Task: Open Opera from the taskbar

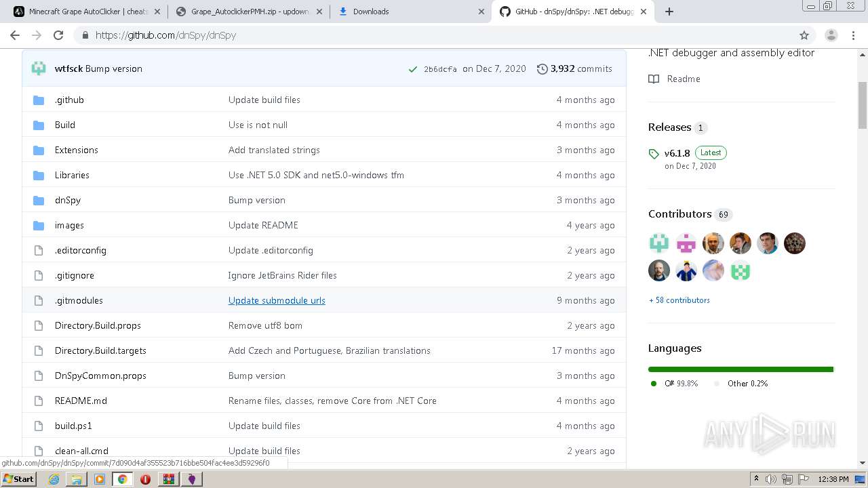Action: [x=145, y=479]
